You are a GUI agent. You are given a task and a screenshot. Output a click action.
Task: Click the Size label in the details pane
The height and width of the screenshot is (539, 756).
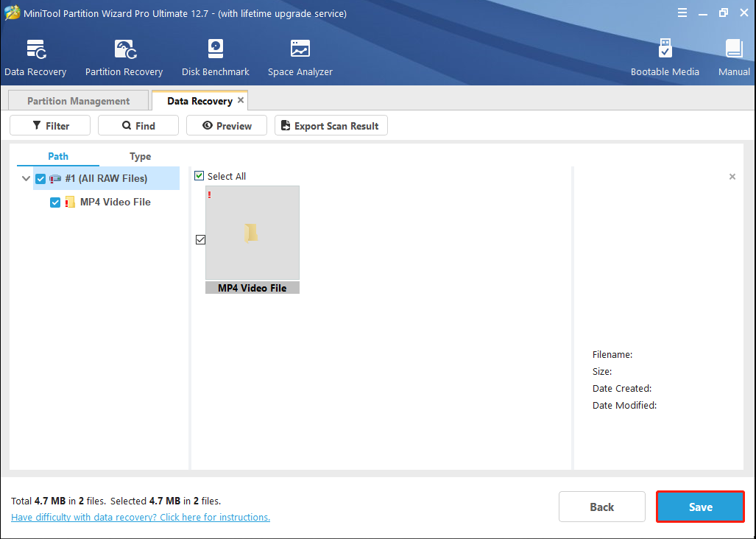(x=601, y=371)
